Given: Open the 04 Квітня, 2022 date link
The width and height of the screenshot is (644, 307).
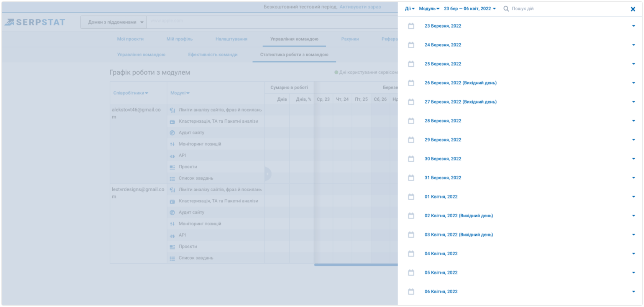Looking at the screenshot, I should [x=441, y=254].
